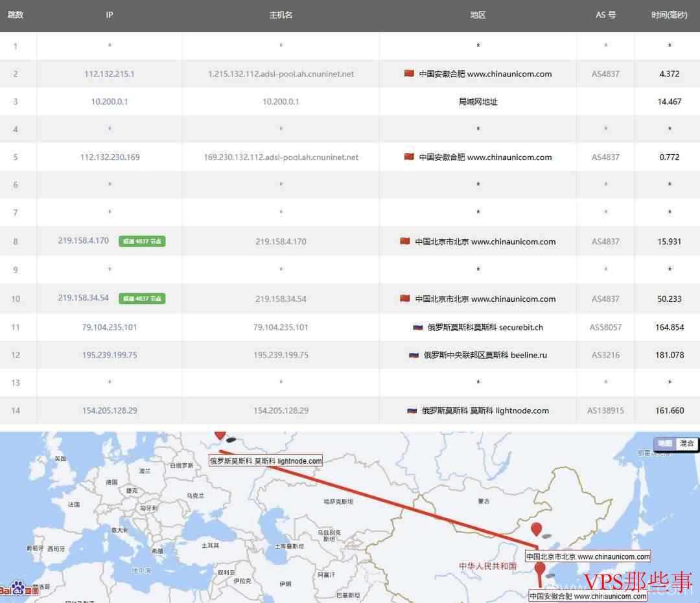
Task: Click the 中国北京市北京 label on the map
Action: [x=588, y=556]
